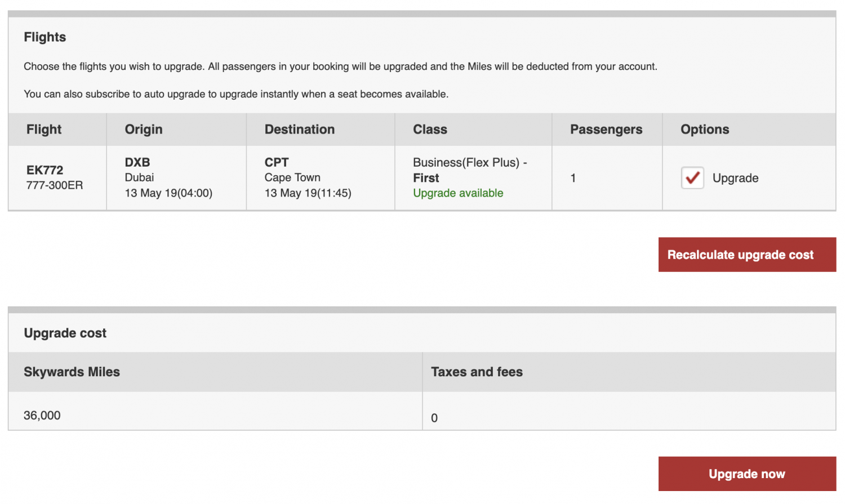Click the Recalculate upgrade cost button

(747, 255)
